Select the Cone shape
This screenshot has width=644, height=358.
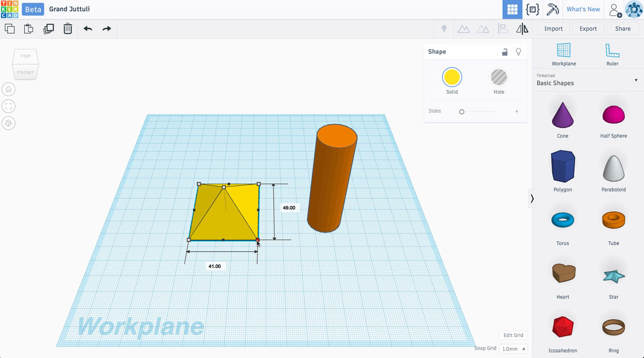pyautogui.click(x=562, y=115)
